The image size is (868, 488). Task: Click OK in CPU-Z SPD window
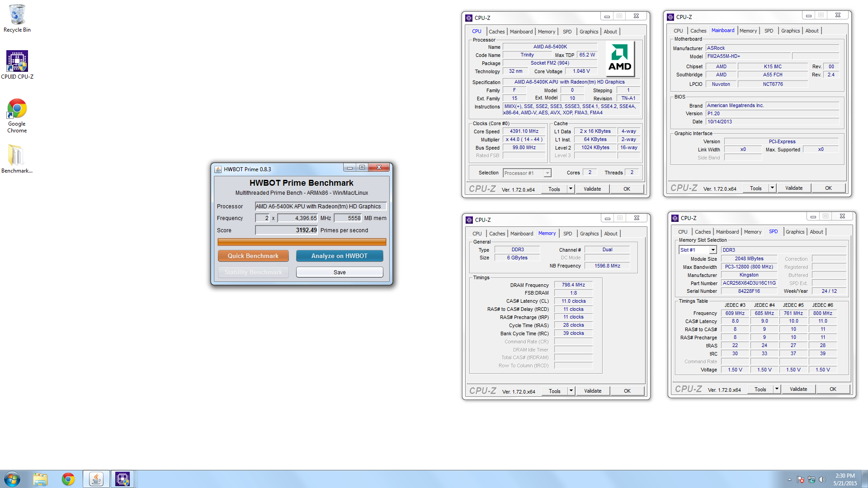click(x=833, y=389)
